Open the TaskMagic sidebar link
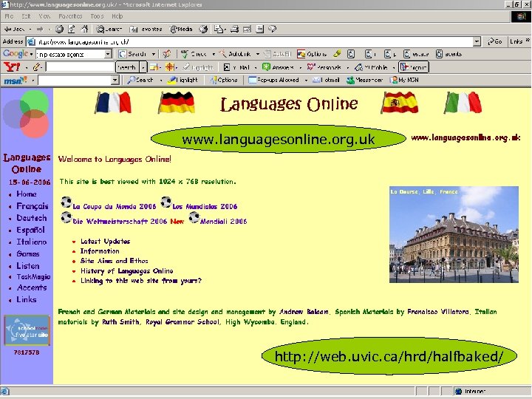Viewport: 532px width, 399px height. coord(33,276)
